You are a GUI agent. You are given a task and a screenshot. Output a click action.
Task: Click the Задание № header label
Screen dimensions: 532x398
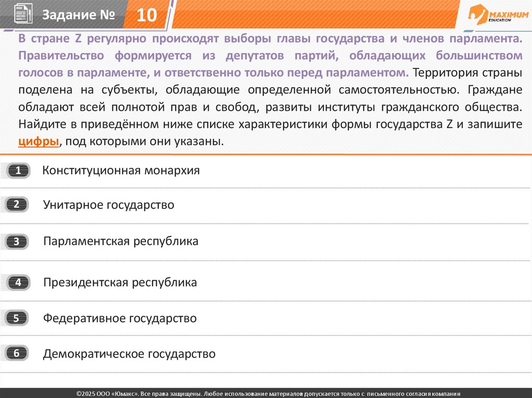pos(78,15)
